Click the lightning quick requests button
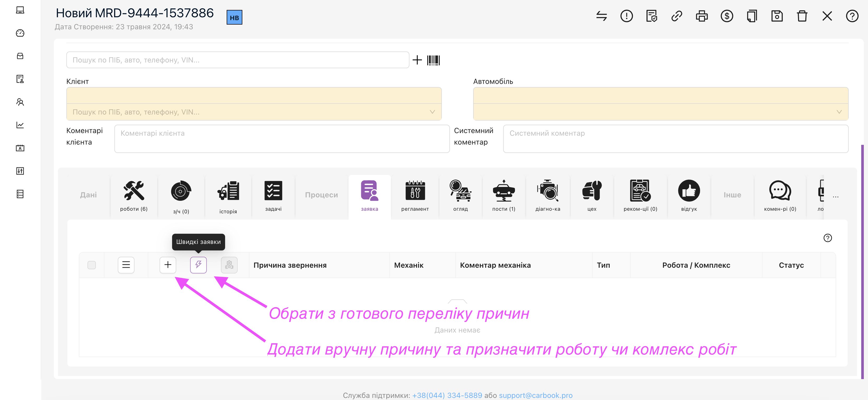The height and width of the screenshot is (400, 868). [198, 265]
